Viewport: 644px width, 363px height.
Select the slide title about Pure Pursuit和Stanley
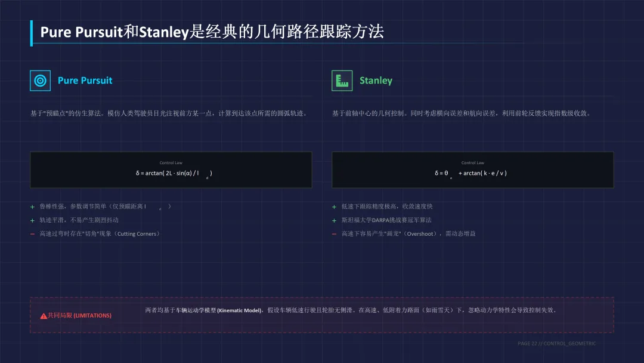tap(212, 32)
